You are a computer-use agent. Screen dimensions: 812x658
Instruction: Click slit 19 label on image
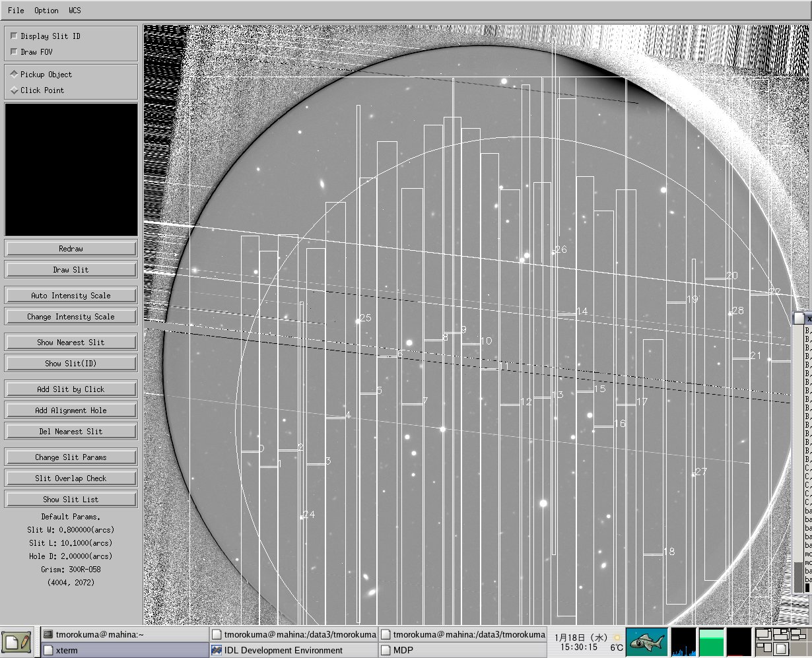click(693, 299)
